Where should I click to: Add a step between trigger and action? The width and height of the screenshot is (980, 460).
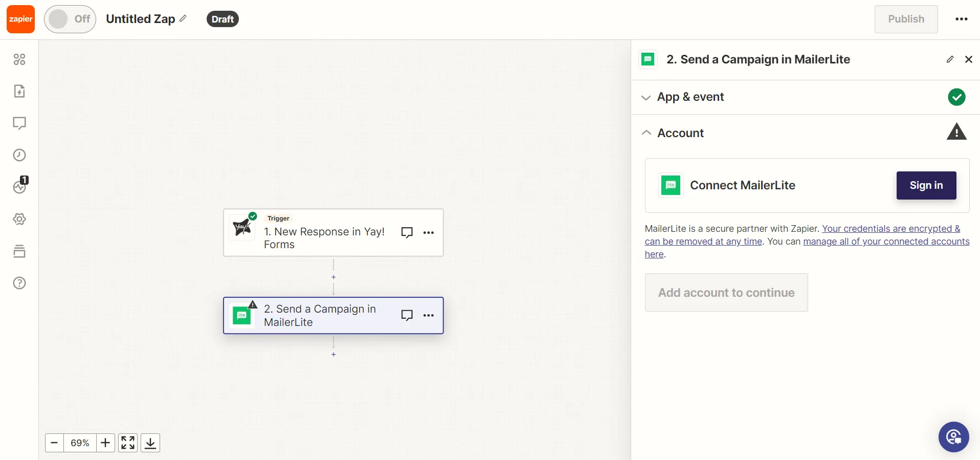[333, 277]
